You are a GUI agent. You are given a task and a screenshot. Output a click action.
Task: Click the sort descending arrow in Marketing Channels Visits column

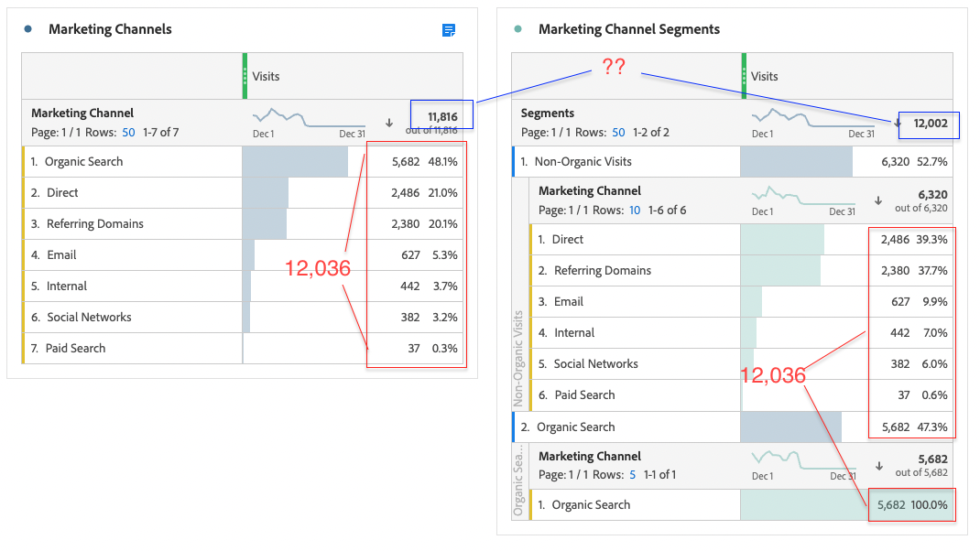click(388, 121)
